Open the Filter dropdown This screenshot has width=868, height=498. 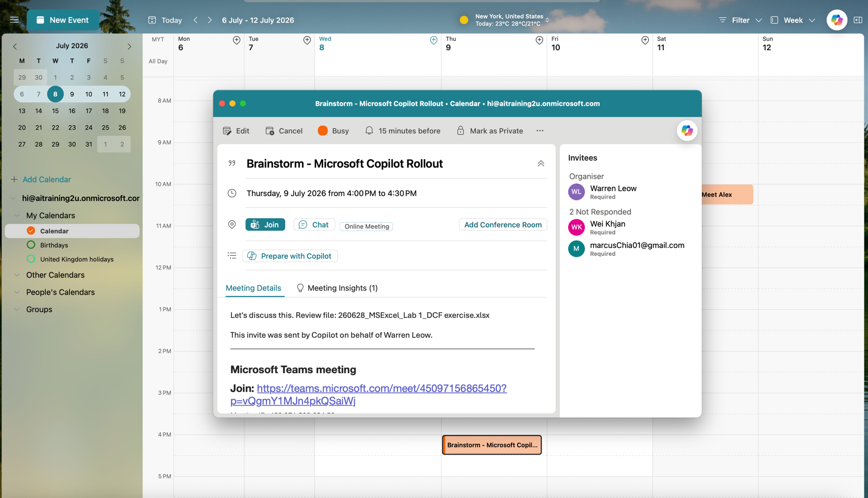pyautogui.click(x=741, y=20)
